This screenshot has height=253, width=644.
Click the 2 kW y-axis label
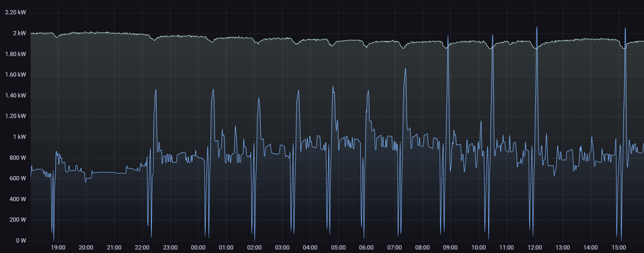coord(19,33)
